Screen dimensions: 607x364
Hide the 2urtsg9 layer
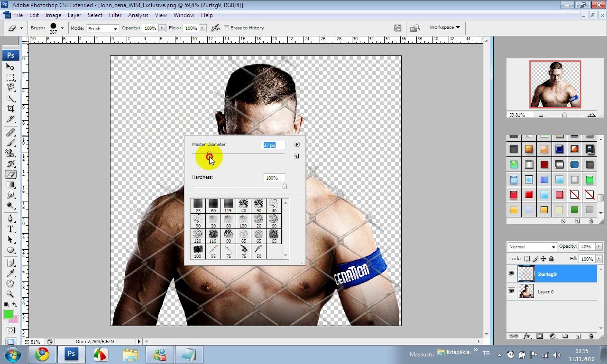[x=511, y=274]
